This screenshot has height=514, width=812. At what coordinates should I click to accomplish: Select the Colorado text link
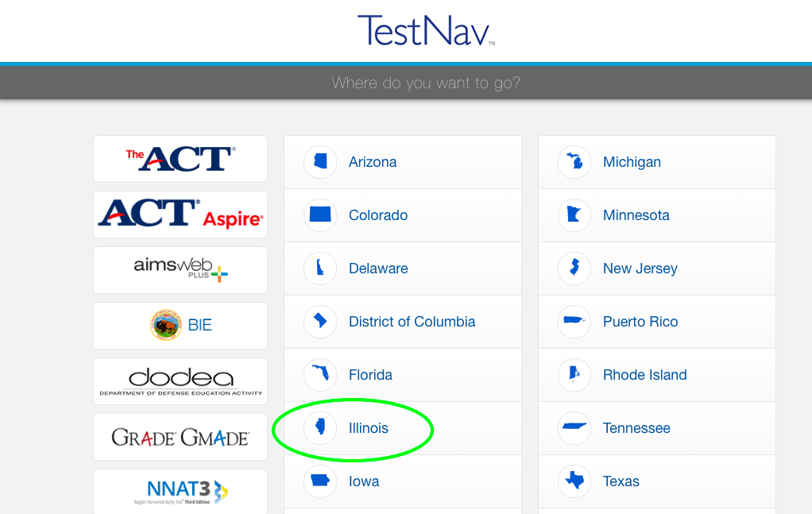point(378,215)
